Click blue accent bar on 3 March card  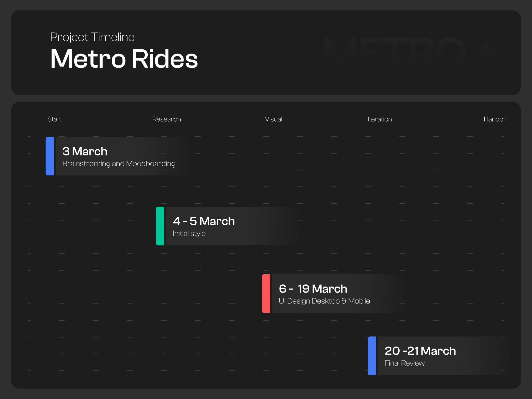point(50,156)
